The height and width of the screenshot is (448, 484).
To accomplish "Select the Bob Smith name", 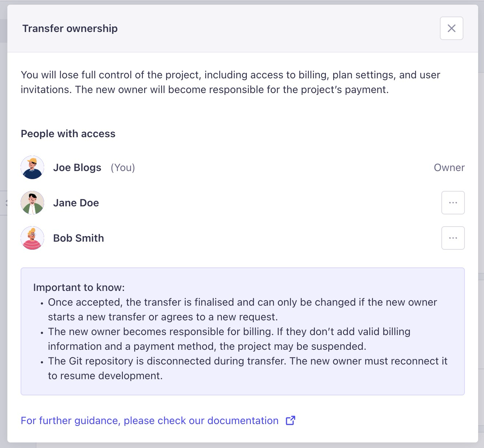I will pos(79,238).
